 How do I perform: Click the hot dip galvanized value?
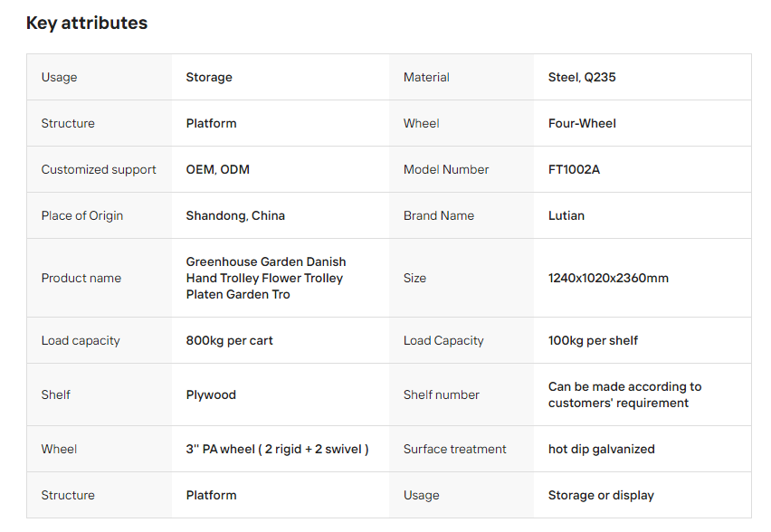pos(601,450)
